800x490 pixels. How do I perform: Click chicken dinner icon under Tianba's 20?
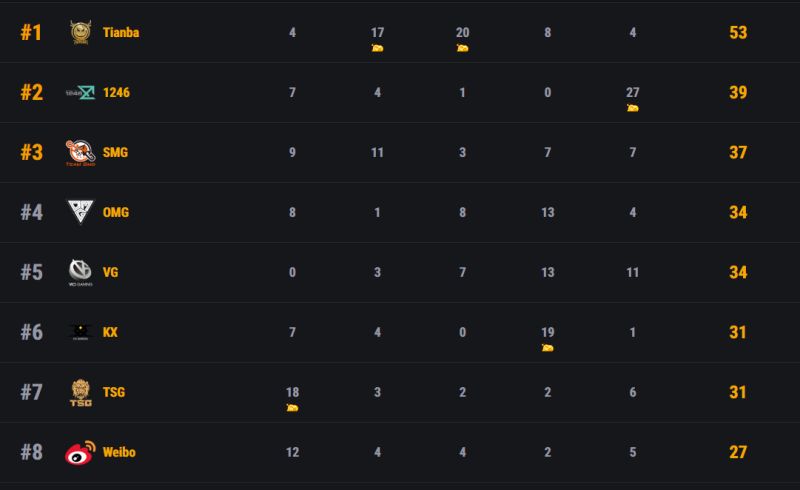pyautogui.click(x=462, y=48)
